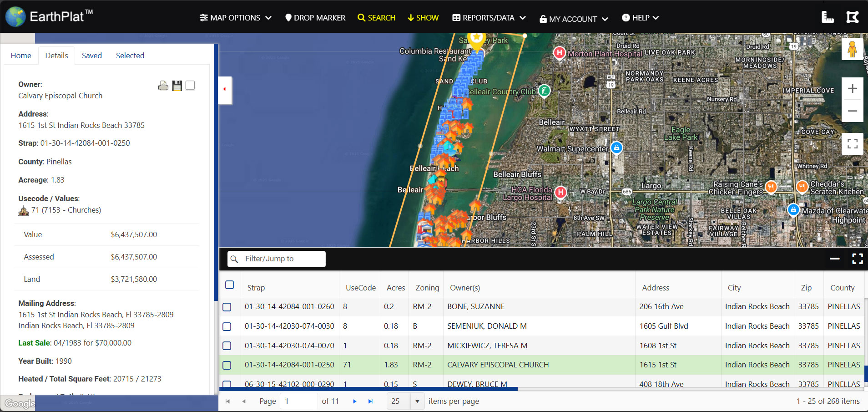Open the MAP OPTIONS dropdown
Image resolution: width=868 pixels, height=412 pixels.
[x=235, y=18]
